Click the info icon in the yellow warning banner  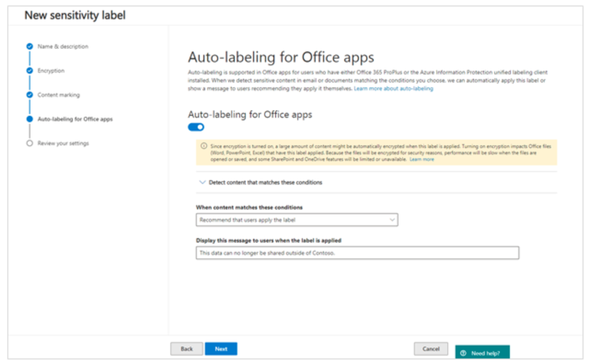204,146
